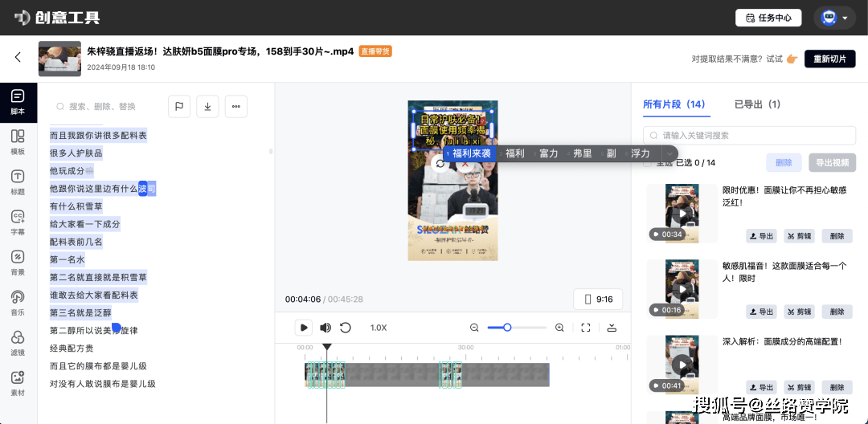Click the timeline playhead marker
868x424 pixels.
point(327,347)
